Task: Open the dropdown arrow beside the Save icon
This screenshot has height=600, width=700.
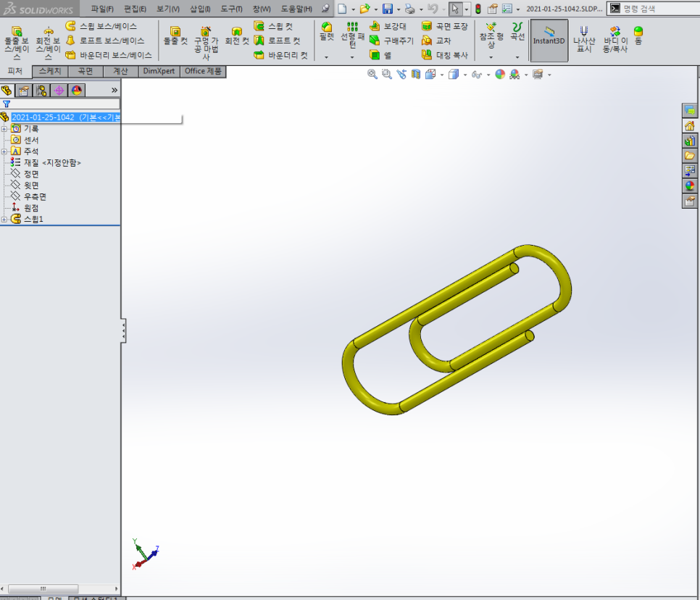Action: click(x=399, y=9)
